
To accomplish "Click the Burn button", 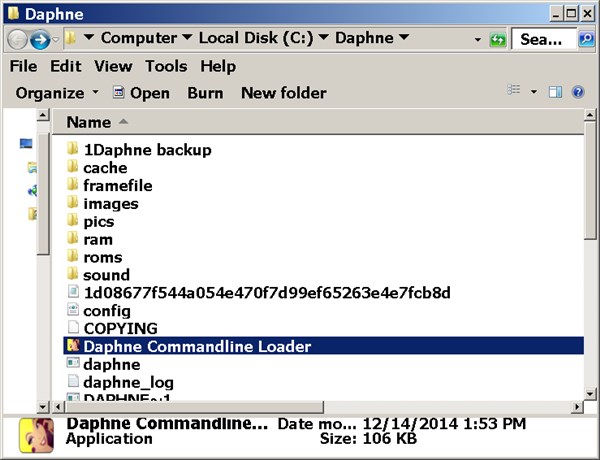I will tap(205, 93).
